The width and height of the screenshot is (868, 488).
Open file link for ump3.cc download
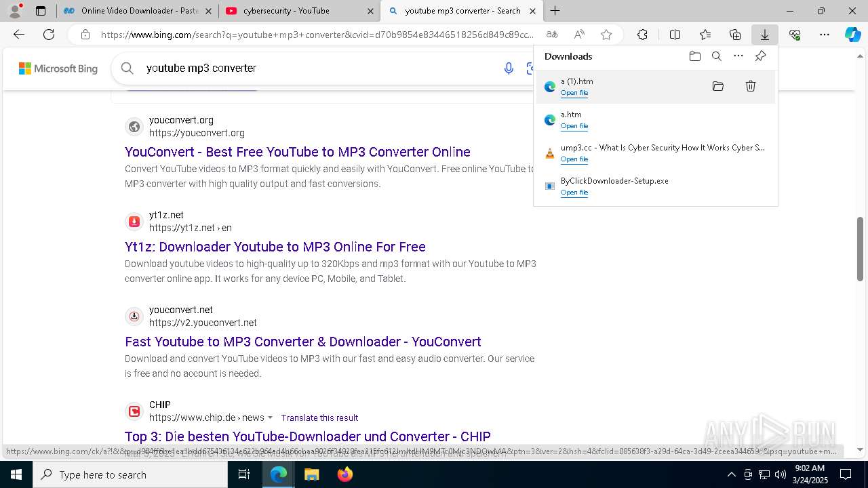click(x=574, y=159)
